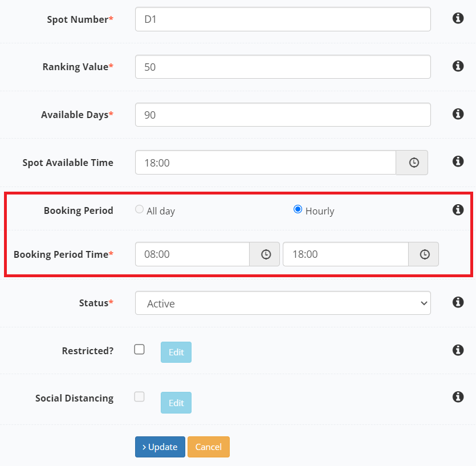Open the Spot Available Time clock picker
476x466 pixels.
click(412, 163)
